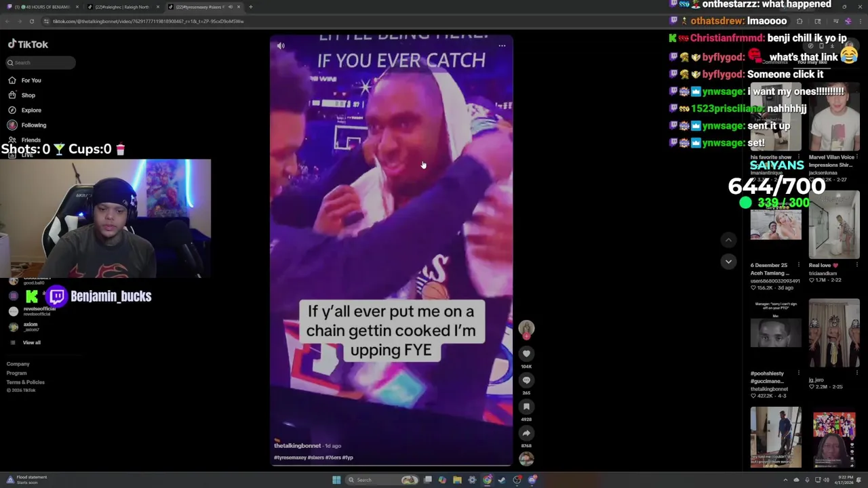Open the Friends page
Image resolution: width=868 pixels, height=488 pixels.
coord(24,140)
